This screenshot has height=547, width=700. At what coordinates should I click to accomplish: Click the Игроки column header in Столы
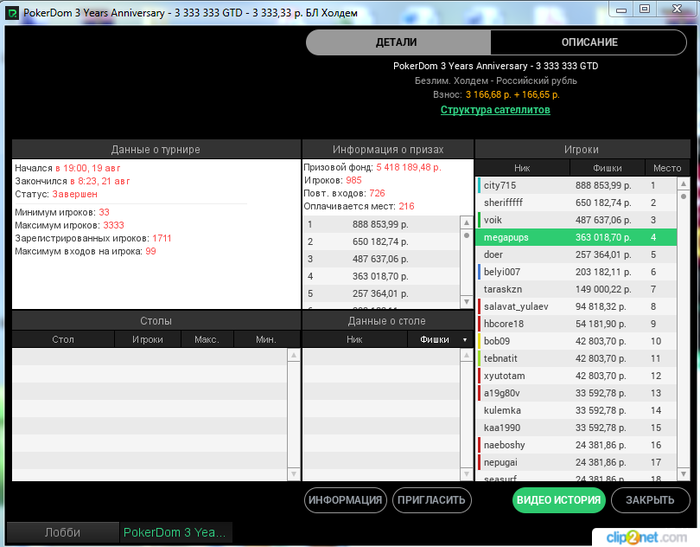click(148, 339)
